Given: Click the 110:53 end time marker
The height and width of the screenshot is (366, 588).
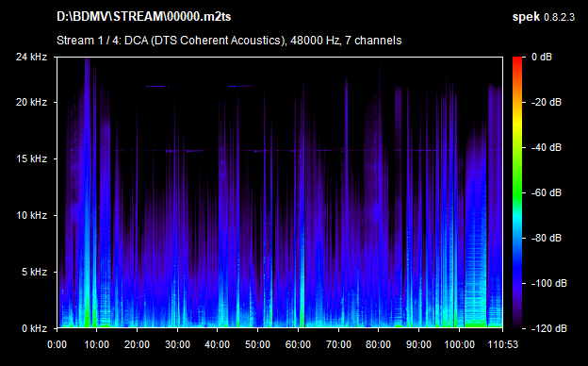Looking at the screenshot, I should 502,344.
